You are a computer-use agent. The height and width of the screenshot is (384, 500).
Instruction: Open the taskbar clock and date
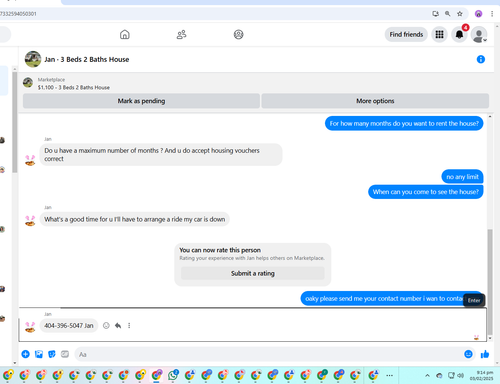[481, 375]
